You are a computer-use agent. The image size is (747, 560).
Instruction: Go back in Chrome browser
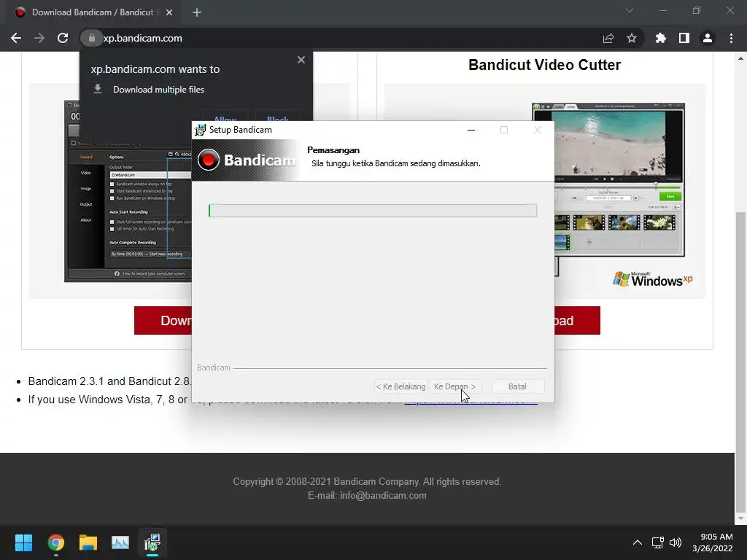coord(16,38)
